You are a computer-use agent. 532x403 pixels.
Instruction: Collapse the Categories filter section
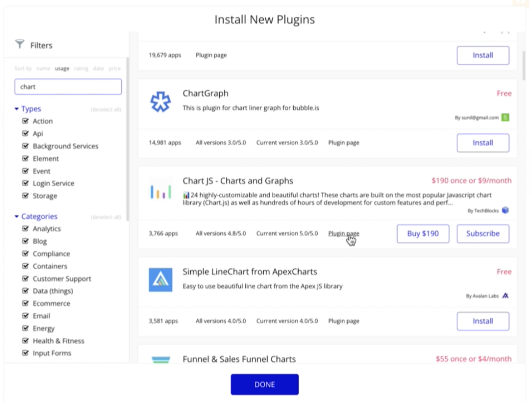tap(17, 216)
